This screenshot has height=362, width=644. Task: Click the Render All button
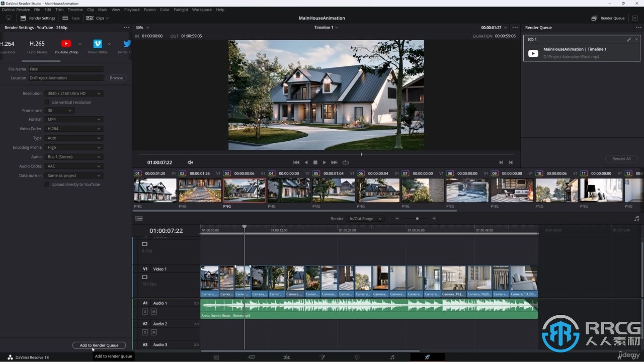tap(621, 159)
